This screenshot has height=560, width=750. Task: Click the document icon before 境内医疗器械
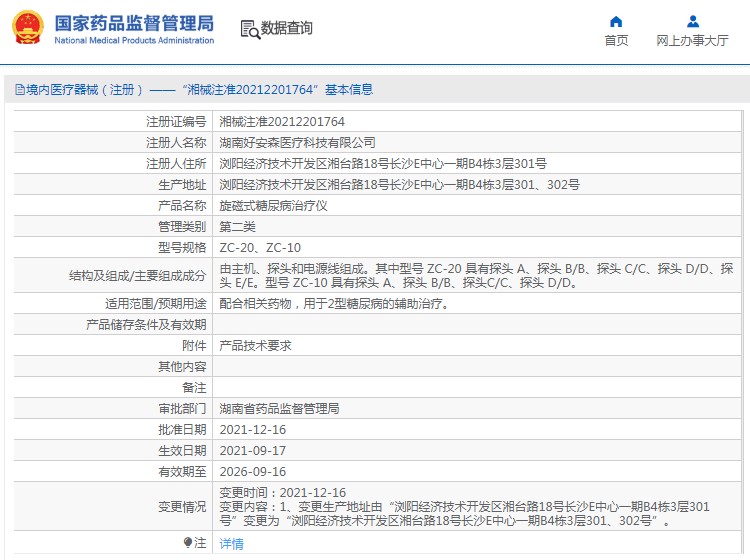tap(20, 89)
